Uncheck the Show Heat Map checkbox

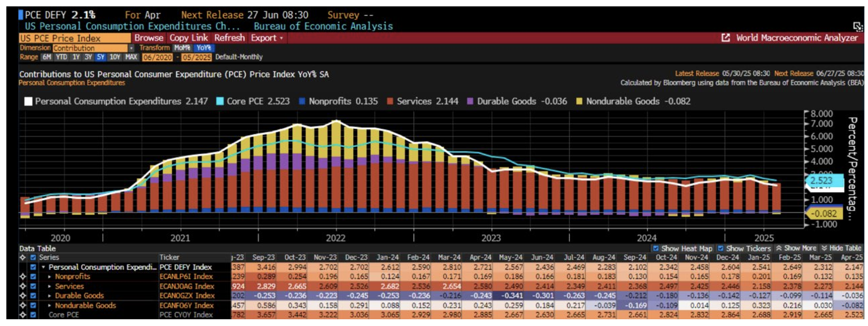[655, 248]
